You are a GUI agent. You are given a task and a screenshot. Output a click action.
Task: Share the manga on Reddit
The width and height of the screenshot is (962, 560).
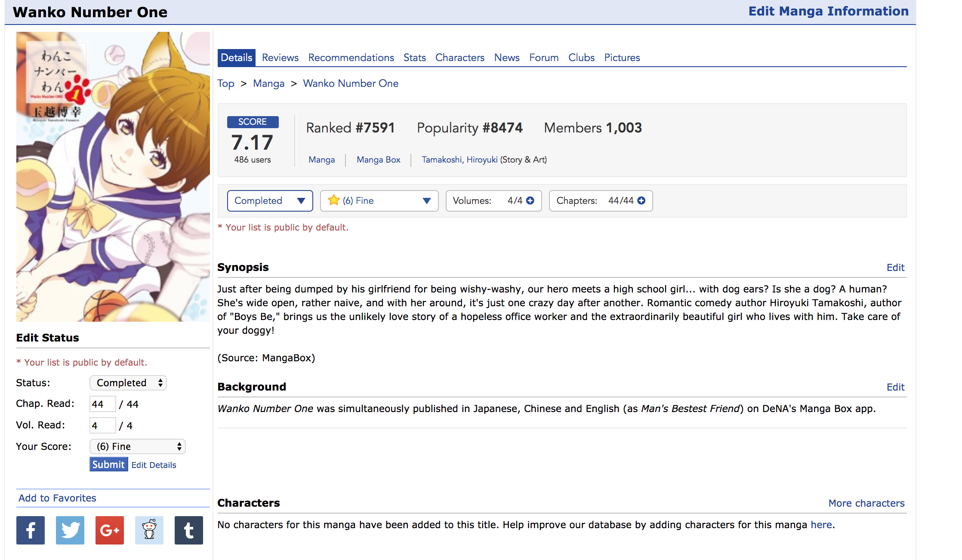(x=149, y=530)
